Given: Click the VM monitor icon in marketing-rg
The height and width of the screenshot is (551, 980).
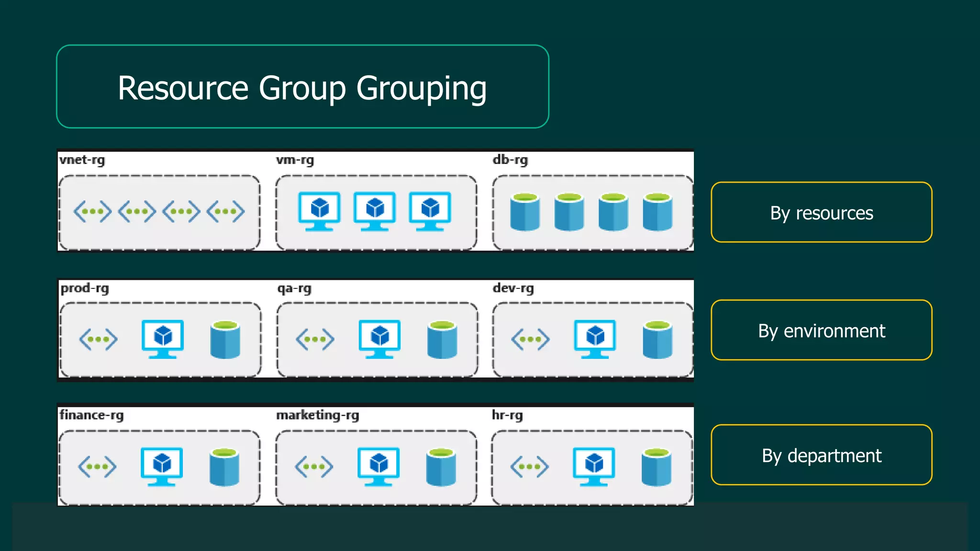Looking at the screenshot, I should pos(379,466).
